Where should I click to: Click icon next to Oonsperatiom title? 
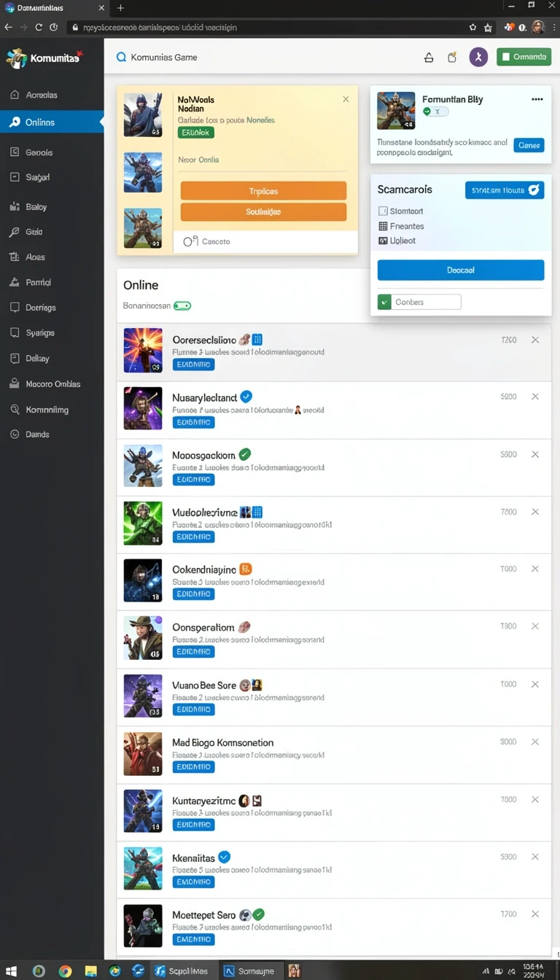click(245, 627)
